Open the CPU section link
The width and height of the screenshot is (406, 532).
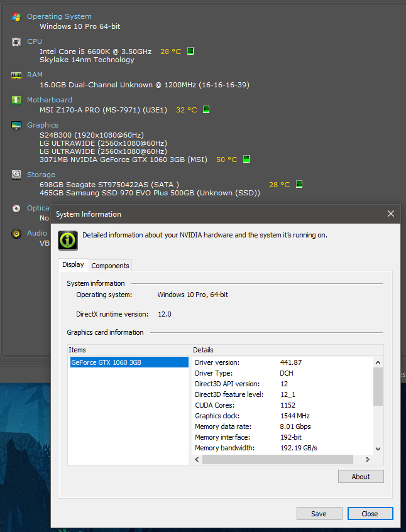[x=35, y=41]
